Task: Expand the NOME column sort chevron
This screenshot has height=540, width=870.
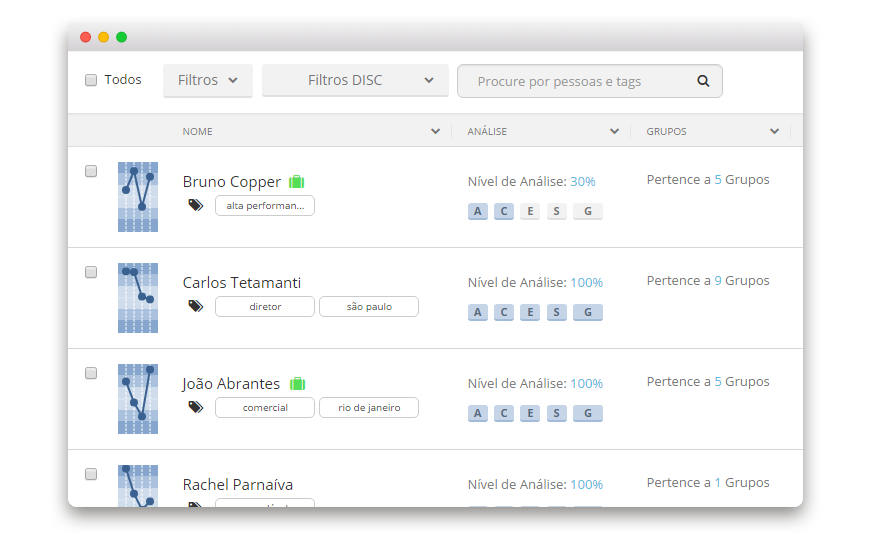Action: click(x=436, y=132)
